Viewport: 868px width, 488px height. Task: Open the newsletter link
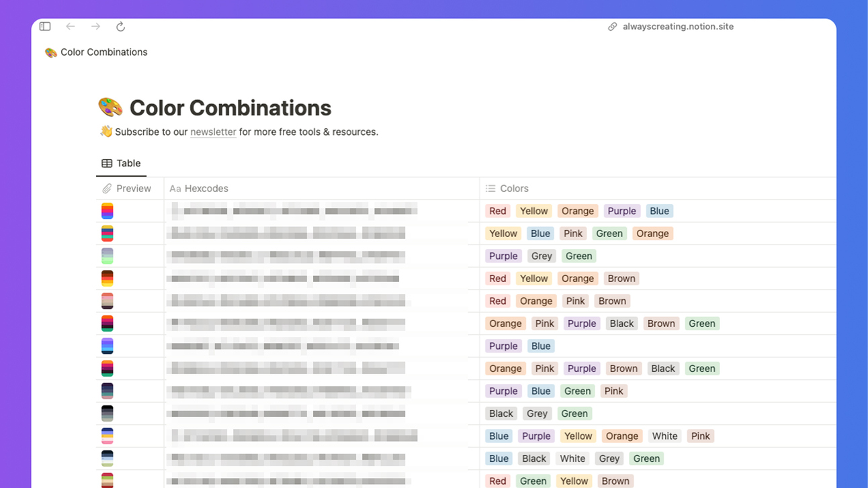[213, 132]
